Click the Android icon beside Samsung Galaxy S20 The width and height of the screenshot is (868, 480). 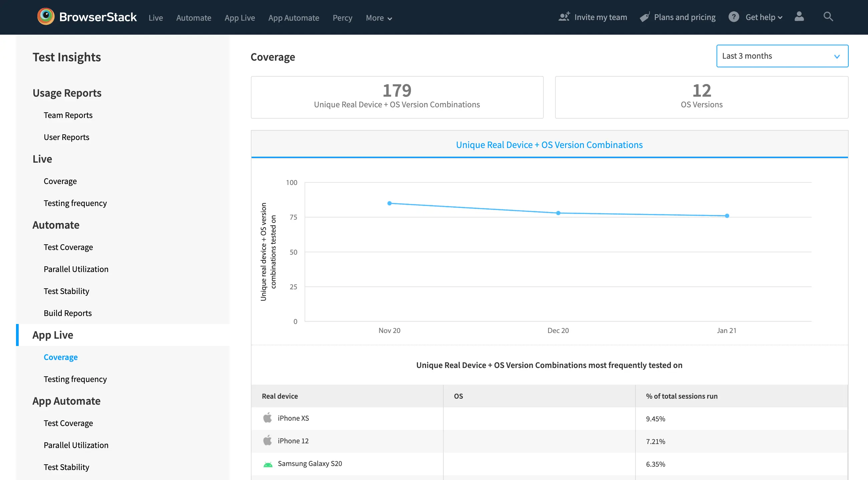click(268, 464)
